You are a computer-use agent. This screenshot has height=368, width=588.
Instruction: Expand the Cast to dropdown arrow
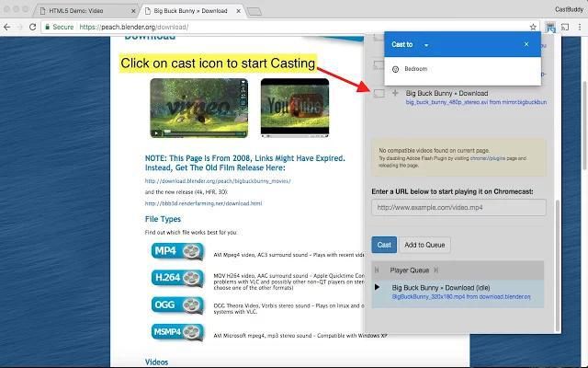tap(426, 45)
